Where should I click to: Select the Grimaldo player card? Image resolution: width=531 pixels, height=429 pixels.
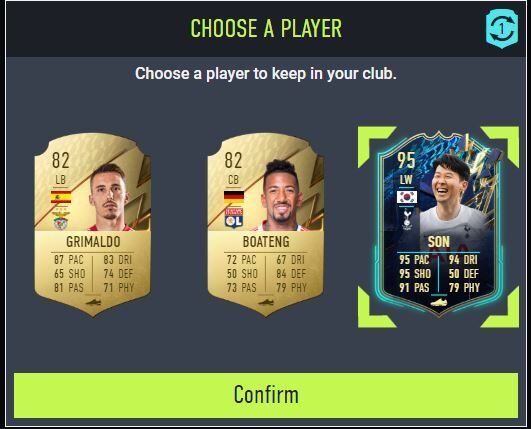click(x=93, y=224)
